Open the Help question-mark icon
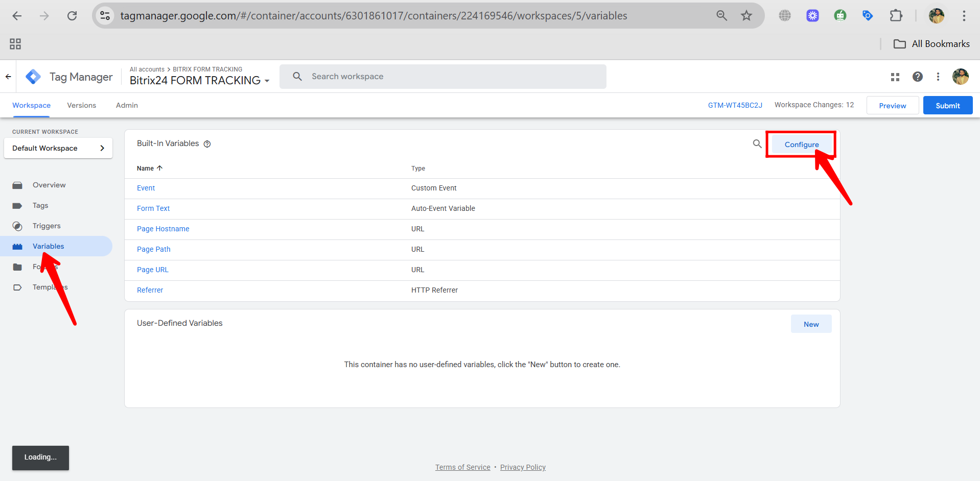Image resolution: width=980 pixels, height=481 pixels. (x=918, y=77)
